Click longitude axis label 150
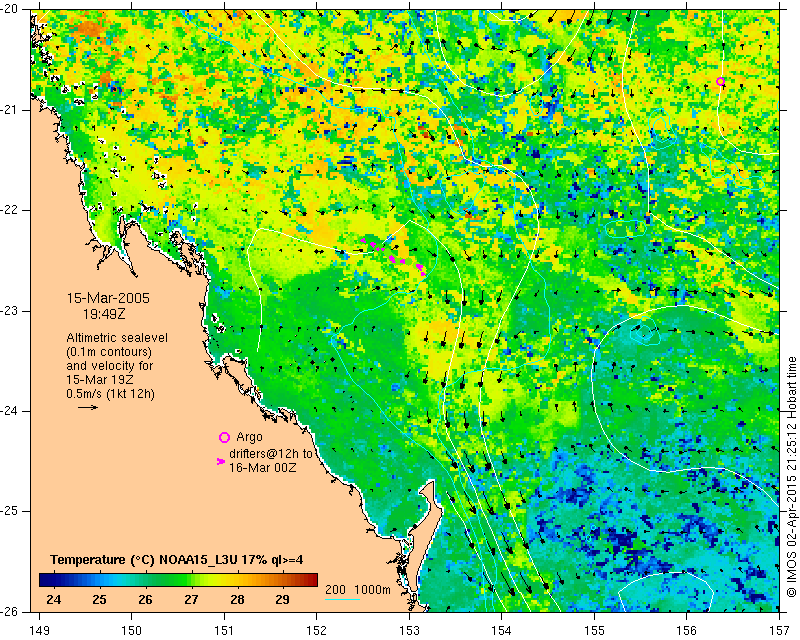This screenshot has height=640, width=800. pos(132,631)
